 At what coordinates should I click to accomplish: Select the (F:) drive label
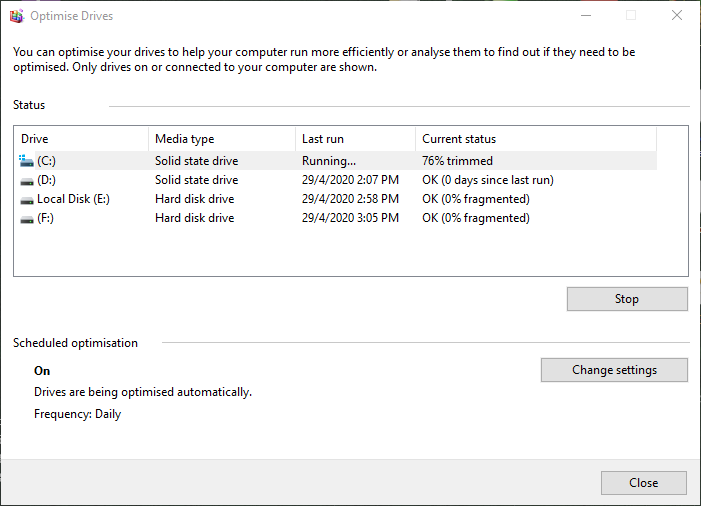tap(46, 218)
